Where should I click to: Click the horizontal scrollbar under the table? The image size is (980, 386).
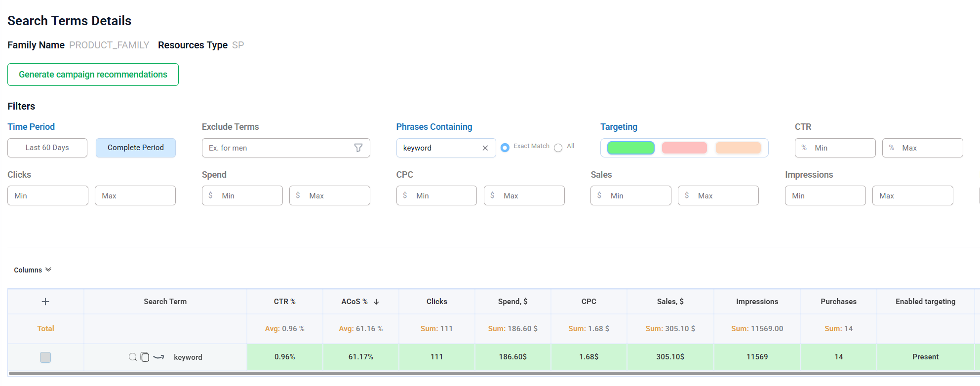[494, 374]
